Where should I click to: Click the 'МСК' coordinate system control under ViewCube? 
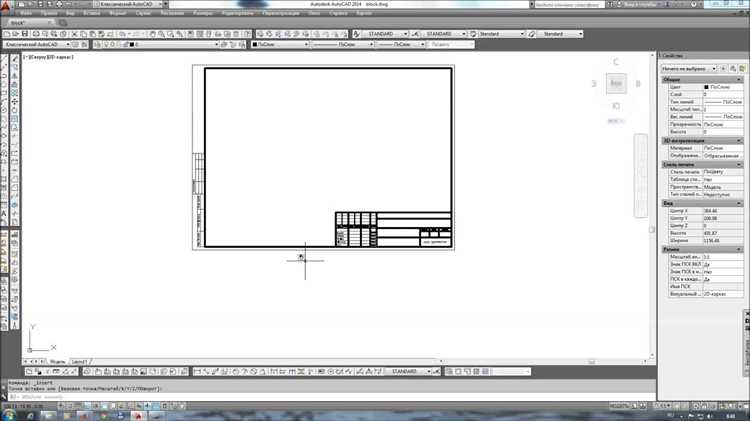click(616, 121)
